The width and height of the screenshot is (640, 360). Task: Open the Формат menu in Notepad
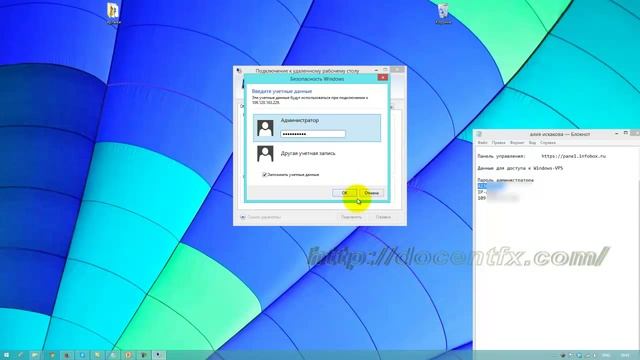pos(517,143)
